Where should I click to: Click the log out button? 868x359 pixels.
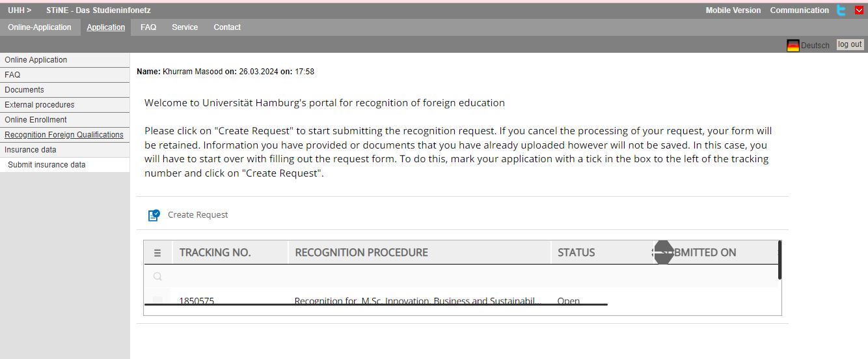[850, 45]
